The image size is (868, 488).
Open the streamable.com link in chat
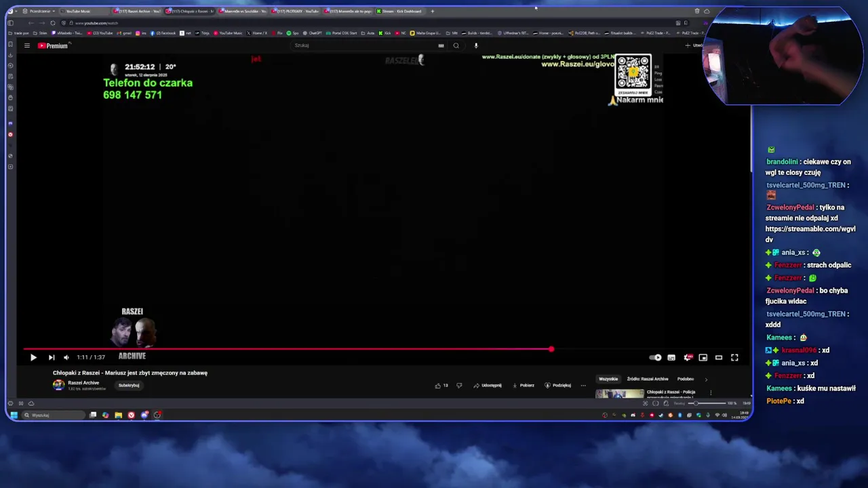pos(810,234)
